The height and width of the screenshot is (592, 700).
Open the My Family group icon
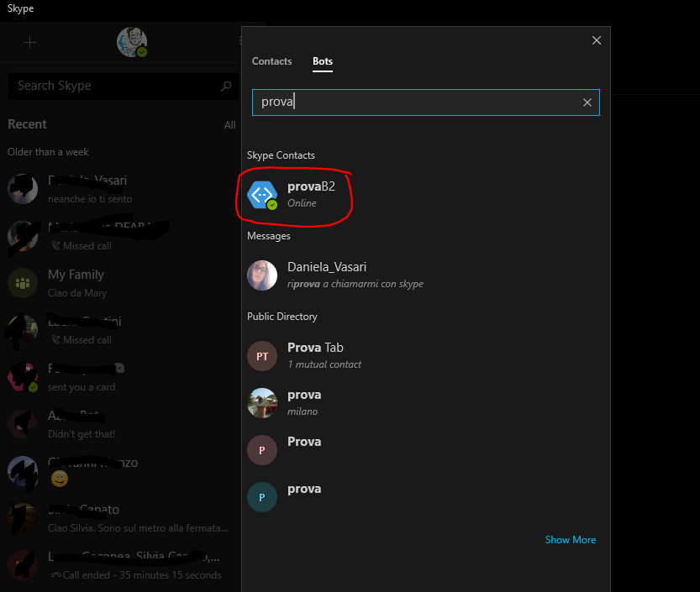coord(23,283)
